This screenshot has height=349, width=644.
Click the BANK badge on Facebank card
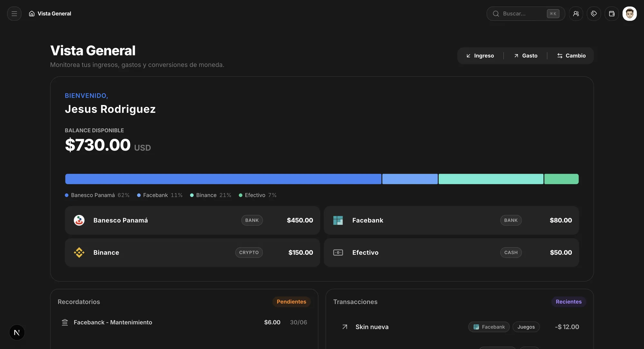tap(511, 220)
